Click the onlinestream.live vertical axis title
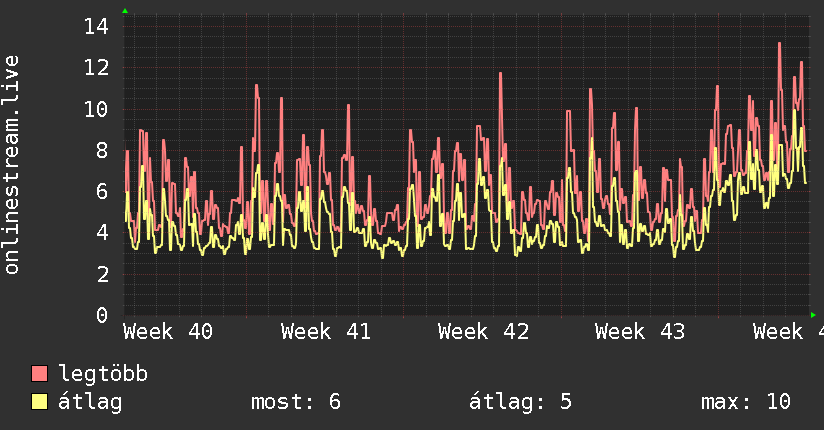This screenshot has height=430, width=824. point(12,165)
